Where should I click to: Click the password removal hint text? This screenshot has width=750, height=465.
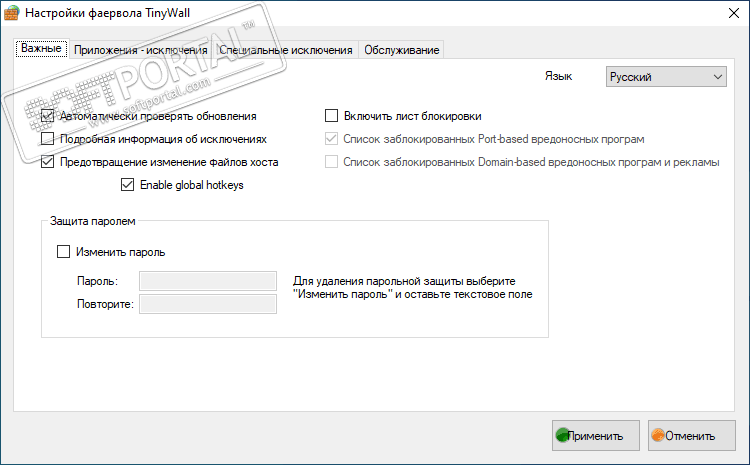point(412,288)
